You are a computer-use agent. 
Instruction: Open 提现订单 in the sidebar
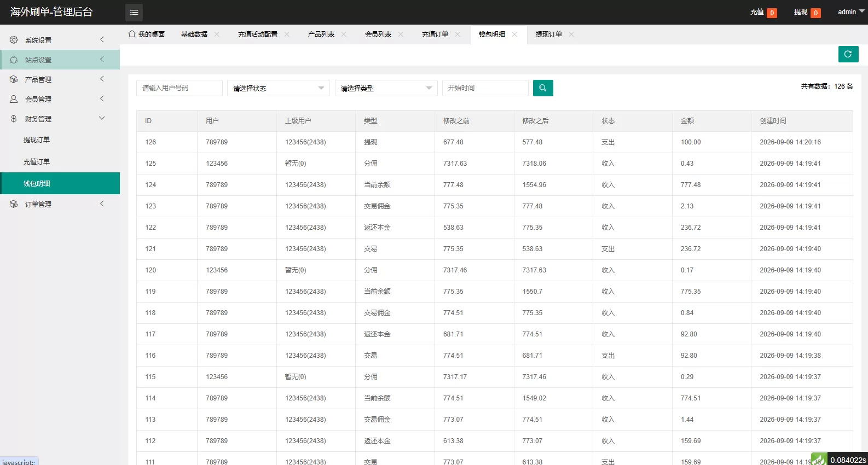pyautogui.click(x=60, y=139)
